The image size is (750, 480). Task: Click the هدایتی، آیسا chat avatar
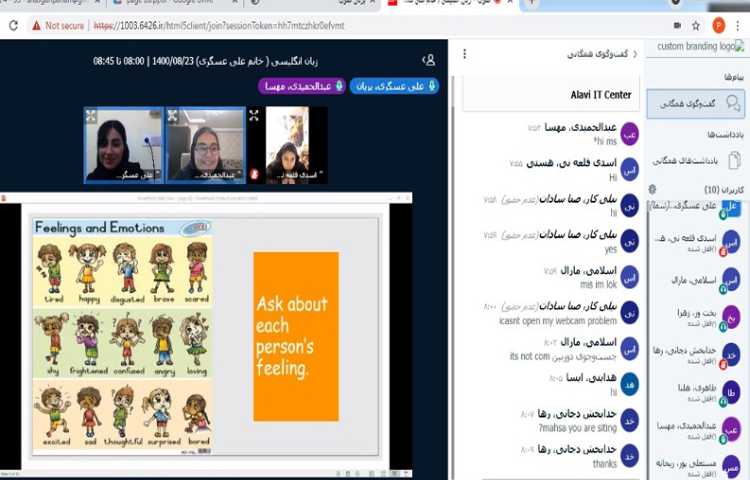coord(629,384)
